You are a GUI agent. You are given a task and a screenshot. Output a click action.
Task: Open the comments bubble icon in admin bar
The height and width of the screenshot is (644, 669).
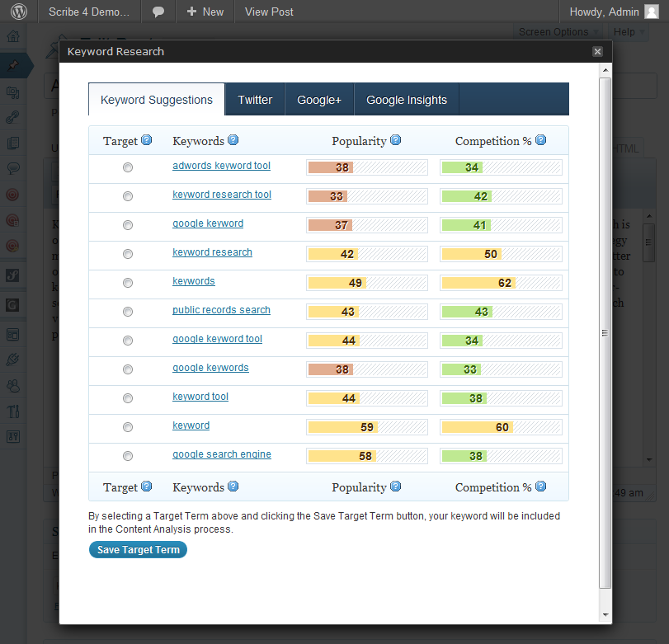point(158,12)
